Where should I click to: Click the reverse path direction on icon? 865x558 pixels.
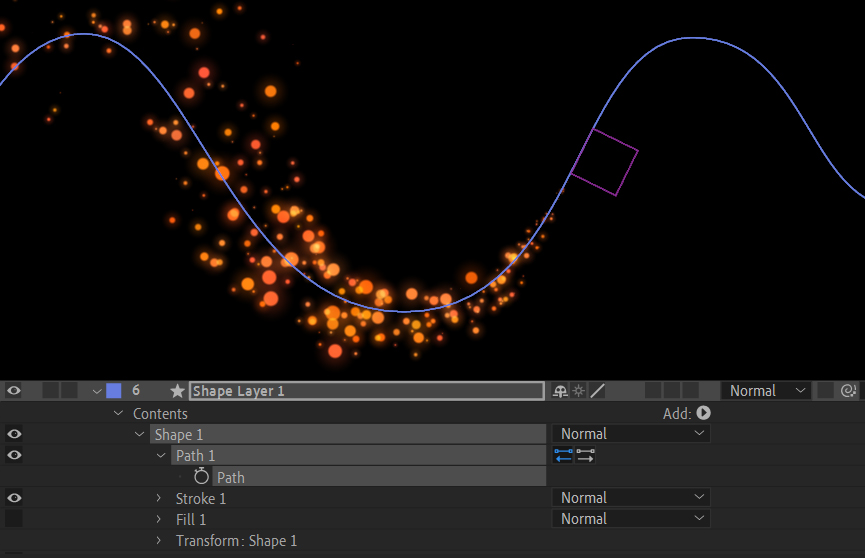click(564, 455)
